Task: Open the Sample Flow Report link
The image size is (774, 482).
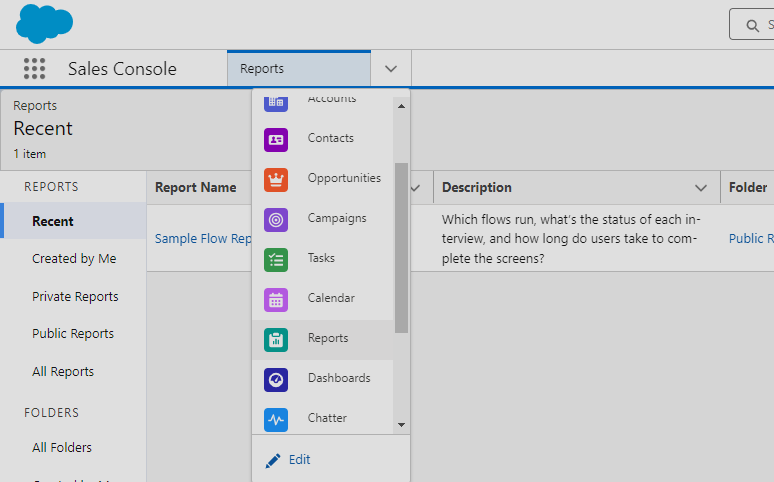Action: pyautogui.click(x=203, y=239)
